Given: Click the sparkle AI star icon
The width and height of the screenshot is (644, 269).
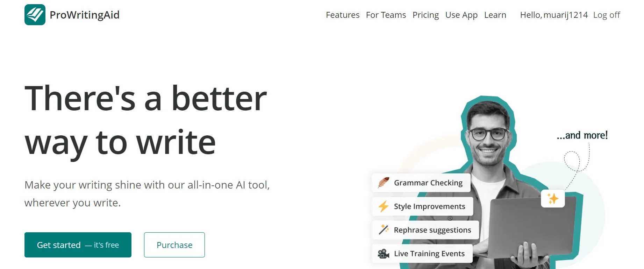Looking at the screenshot, I should click(553, 198).
